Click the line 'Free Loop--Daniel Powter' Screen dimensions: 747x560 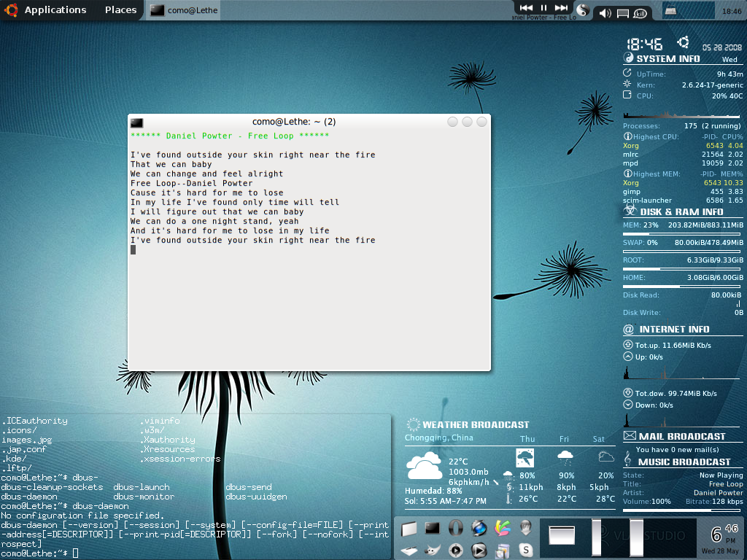point(192,183)
